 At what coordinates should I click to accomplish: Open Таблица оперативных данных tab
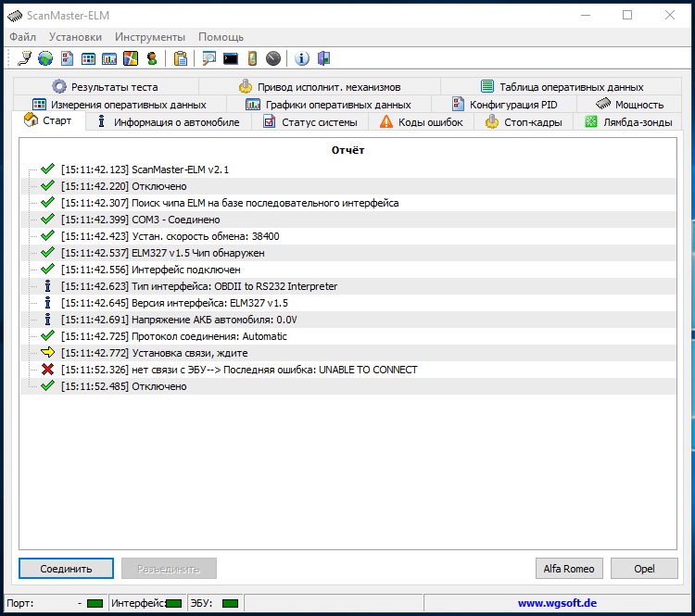562,86
